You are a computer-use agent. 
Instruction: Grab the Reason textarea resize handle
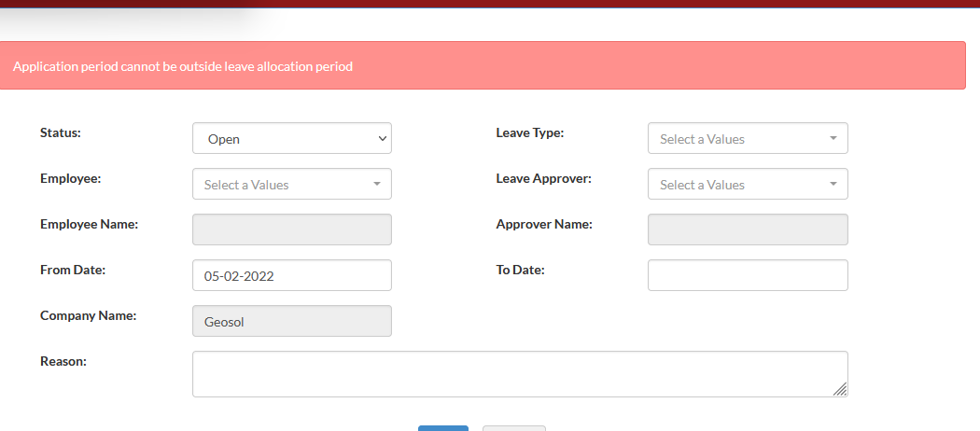pyautogui.click(x=841, y=389)
